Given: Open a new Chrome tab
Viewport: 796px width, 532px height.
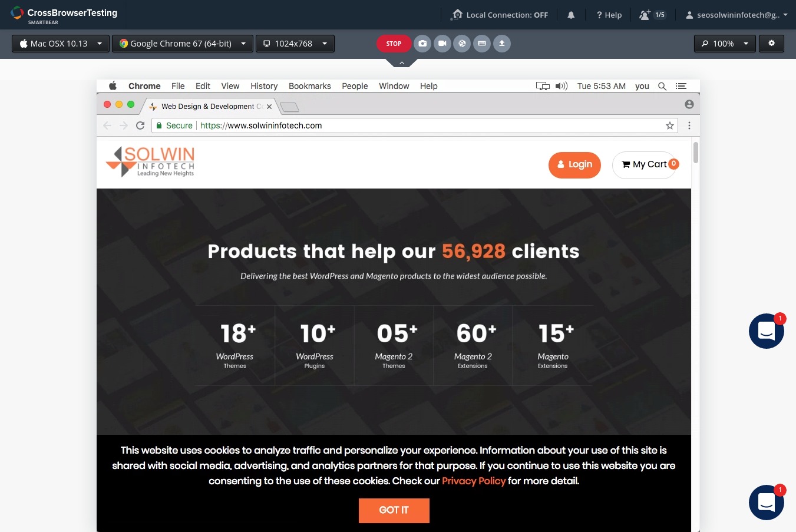Looking at the screenshot, I should (x=289, y=107).
